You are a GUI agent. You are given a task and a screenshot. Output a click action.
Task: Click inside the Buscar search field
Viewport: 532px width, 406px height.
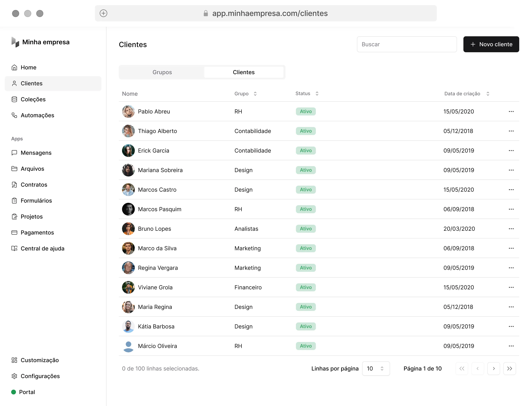click(407, 44)
